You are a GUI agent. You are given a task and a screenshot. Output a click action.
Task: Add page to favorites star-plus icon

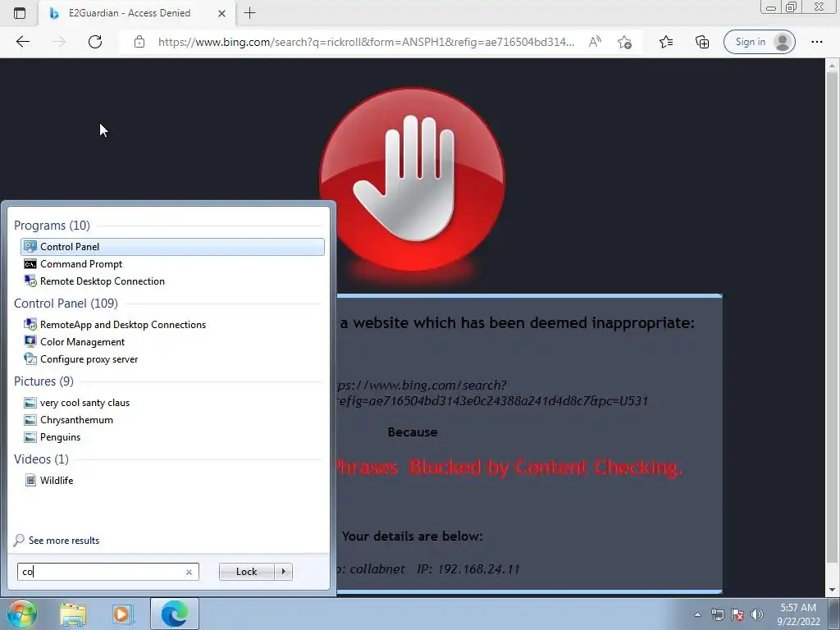[x=624, y=42]
